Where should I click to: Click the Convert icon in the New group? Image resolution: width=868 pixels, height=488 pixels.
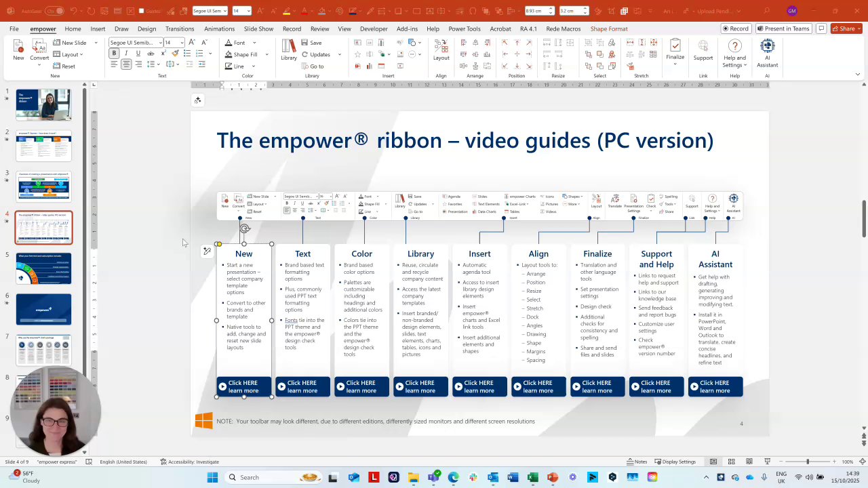pos(39,51)
